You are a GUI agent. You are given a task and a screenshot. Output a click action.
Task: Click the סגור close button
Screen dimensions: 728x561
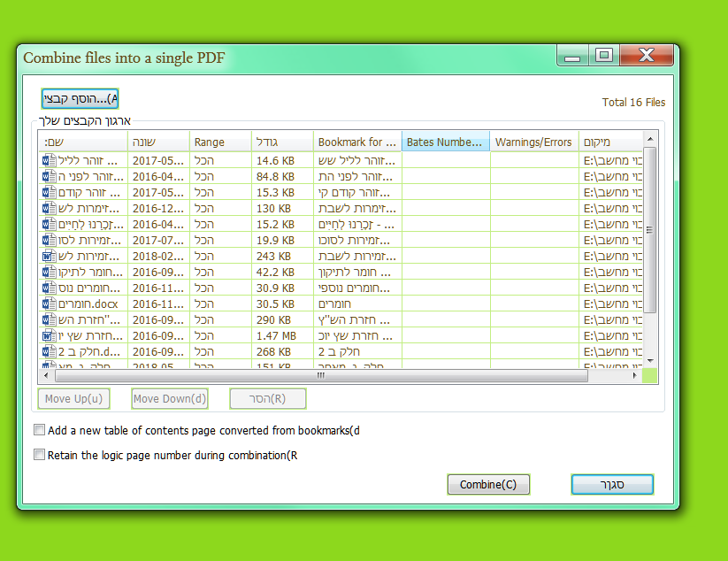tap(612, 484)
